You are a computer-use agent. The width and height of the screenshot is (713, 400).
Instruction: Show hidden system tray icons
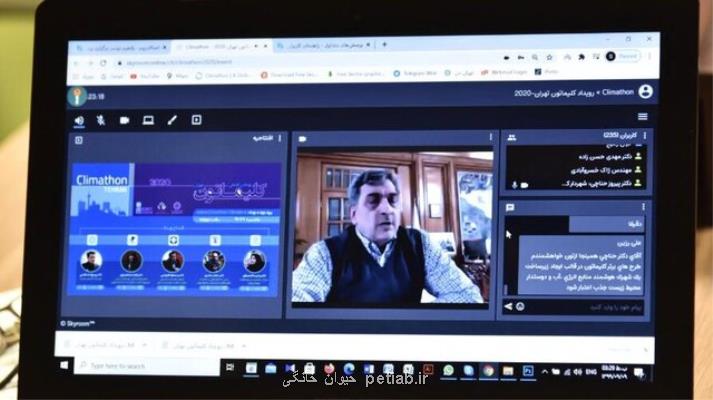(544, 372)
